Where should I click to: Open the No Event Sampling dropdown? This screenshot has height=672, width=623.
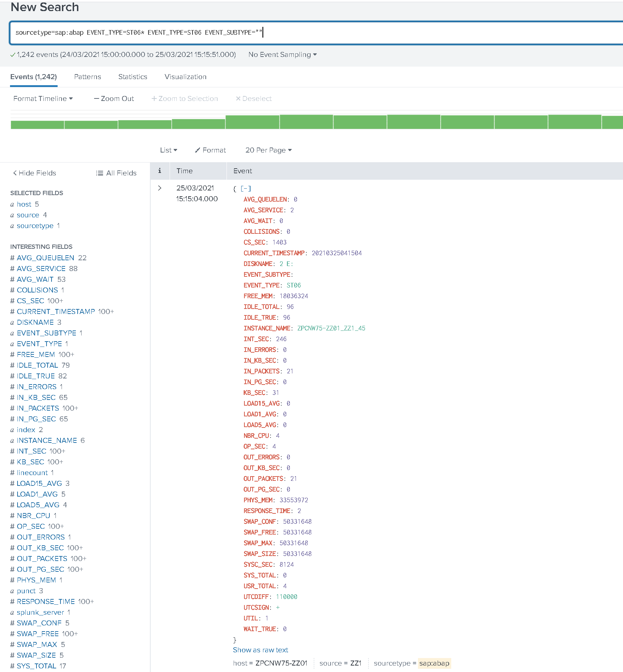[282, 55]
